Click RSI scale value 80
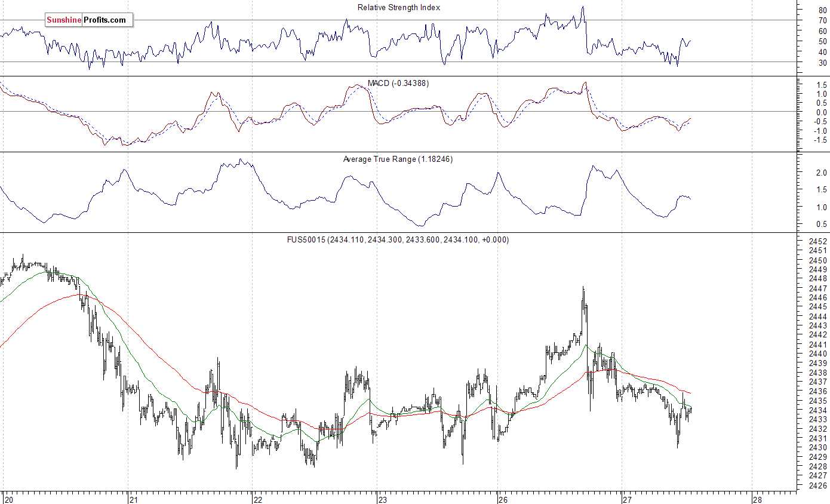830x504 pixels. pos(823,10)
